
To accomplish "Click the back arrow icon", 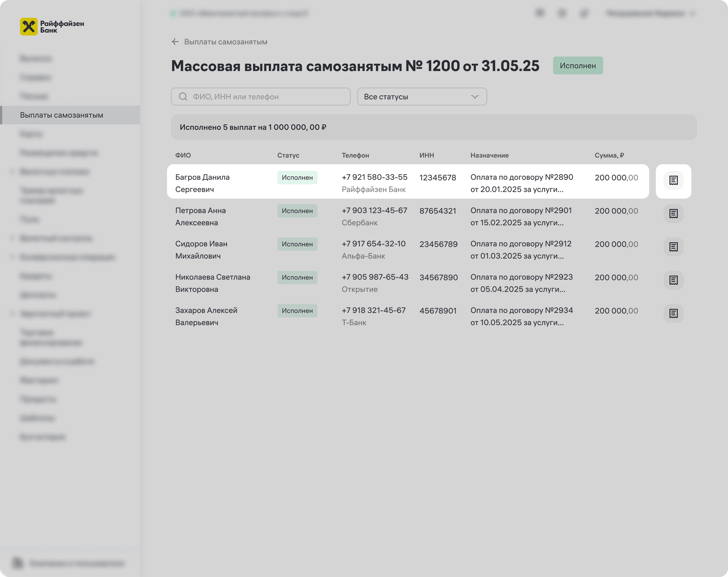I will [175, 42].
